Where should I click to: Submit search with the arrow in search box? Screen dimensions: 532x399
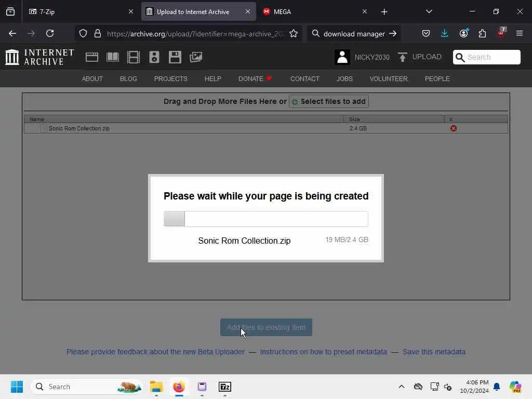393,34
